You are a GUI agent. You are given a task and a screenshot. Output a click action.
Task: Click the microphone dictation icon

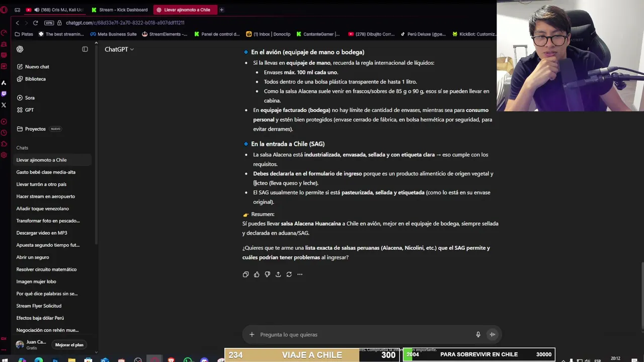[478, 334]
